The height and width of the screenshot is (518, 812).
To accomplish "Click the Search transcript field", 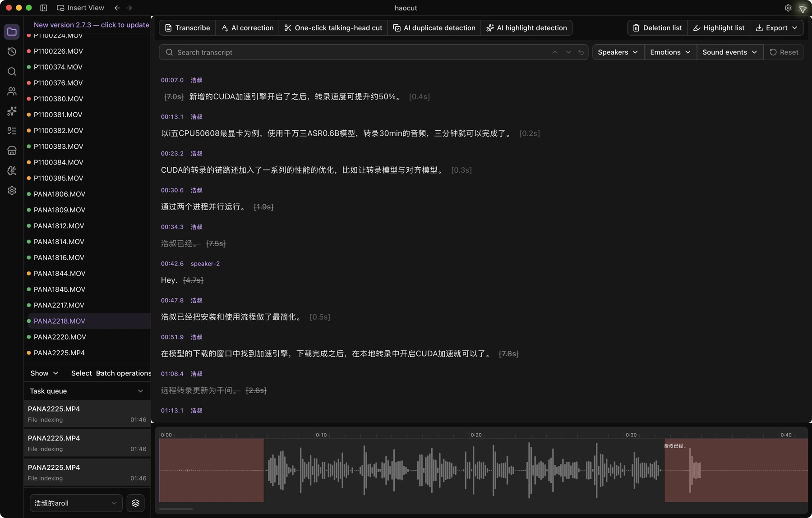I will (x=374, y=52).
